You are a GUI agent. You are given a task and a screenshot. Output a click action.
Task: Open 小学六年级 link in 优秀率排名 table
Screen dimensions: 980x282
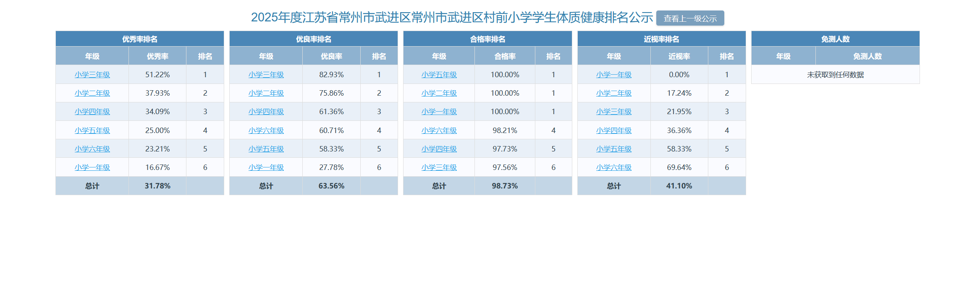pyautogui.click(x=92, y=149)
